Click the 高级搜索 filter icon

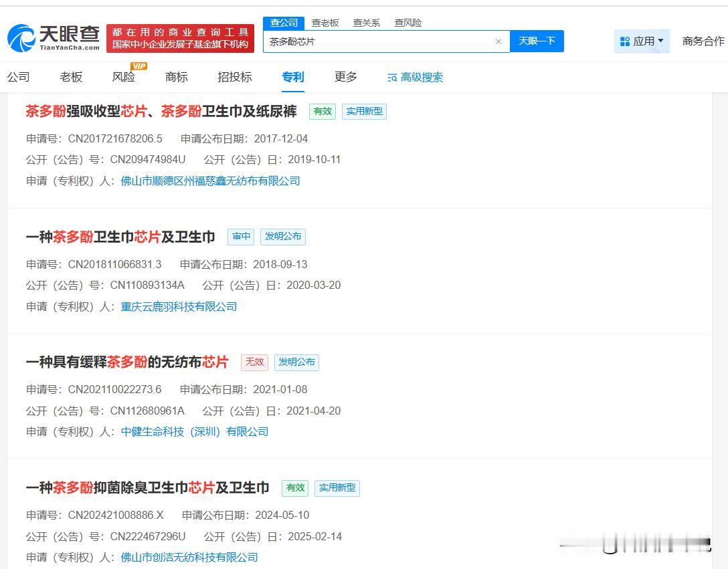392,78
